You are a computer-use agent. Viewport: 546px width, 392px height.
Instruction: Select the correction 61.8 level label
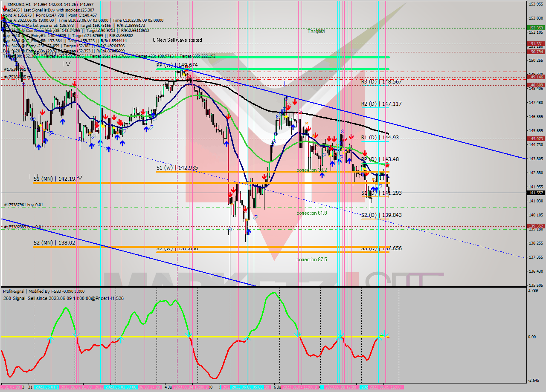[x=312, y=213]
